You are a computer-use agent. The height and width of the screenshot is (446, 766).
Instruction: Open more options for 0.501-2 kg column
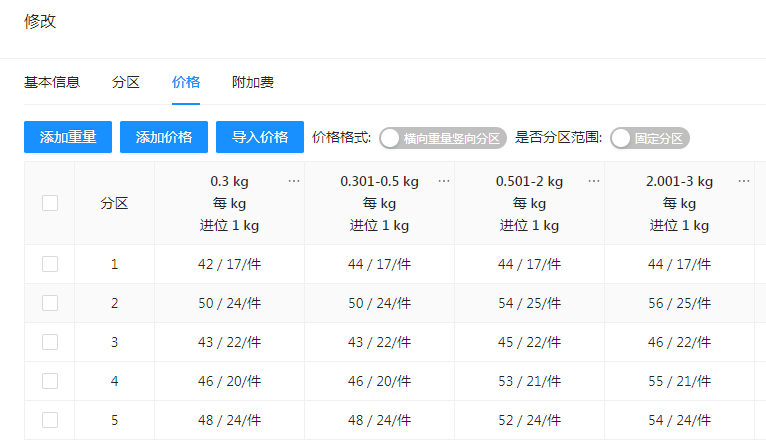coord(594,181)
